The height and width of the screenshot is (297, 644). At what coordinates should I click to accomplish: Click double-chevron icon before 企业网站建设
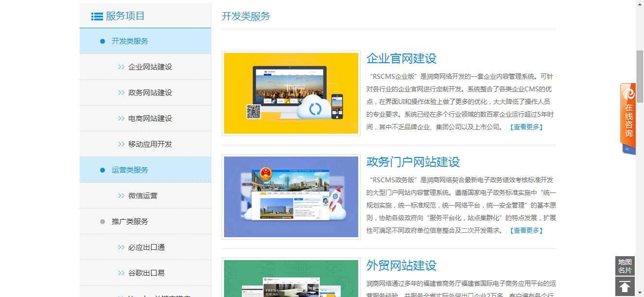pyautogui.click(x=122, y=67)
